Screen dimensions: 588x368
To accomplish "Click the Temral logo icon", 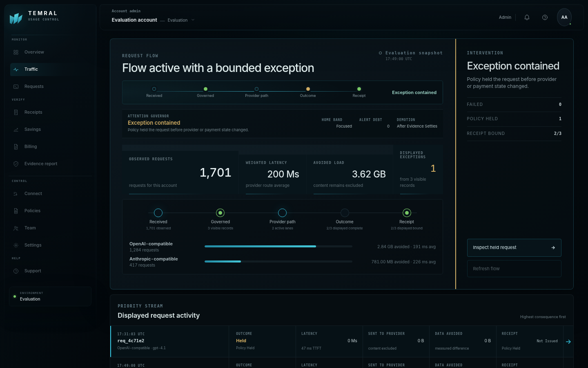I will click(x=16, y=18).
